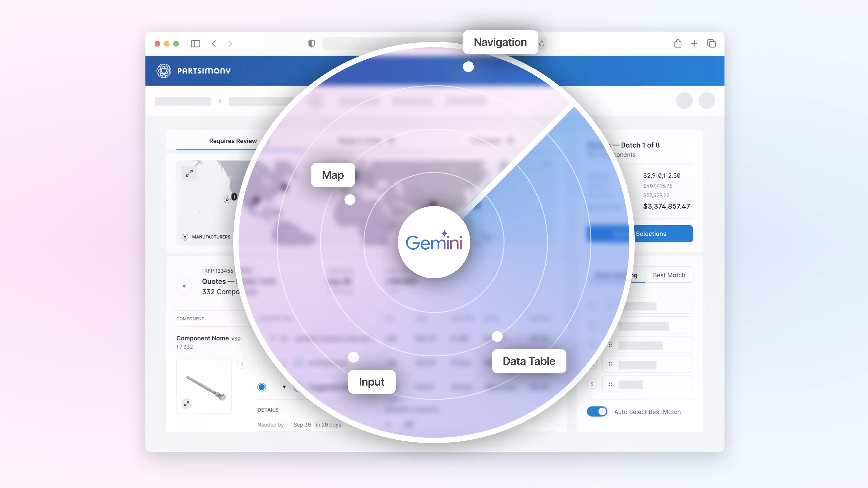Open the browser sidebar toggle icon
This screenshot has height=488, width=868.
(196, 43)
